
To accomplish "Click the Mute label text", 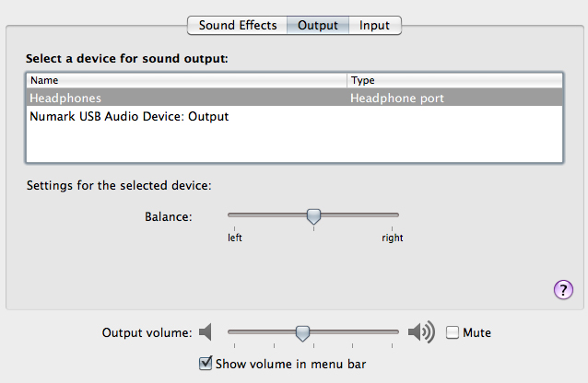I will click(477, 332).
